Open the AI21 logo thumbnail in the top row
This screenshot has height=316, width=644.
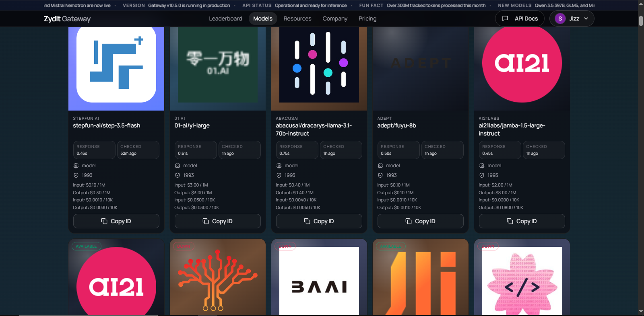522,68
